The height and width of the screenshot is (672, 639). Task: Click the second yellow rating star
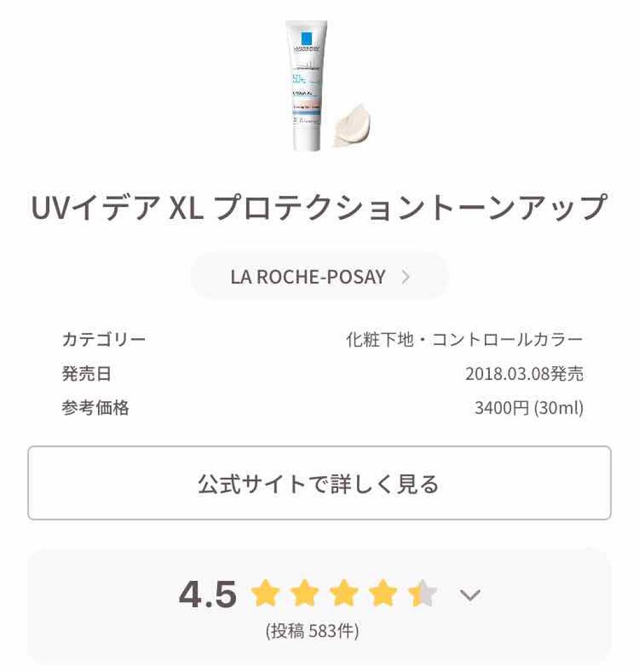pyautogui.click(x=305, y=593)
